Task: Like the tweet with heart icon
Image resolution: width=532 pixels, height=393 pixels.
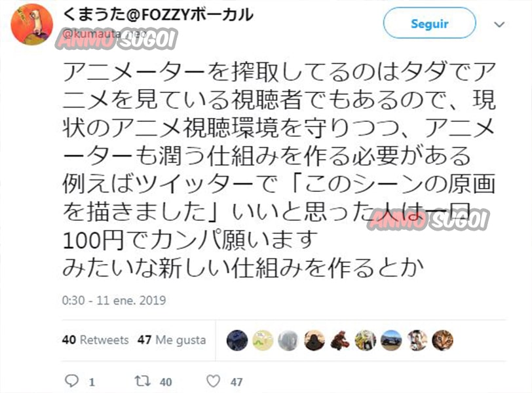Action: (214, 381)
